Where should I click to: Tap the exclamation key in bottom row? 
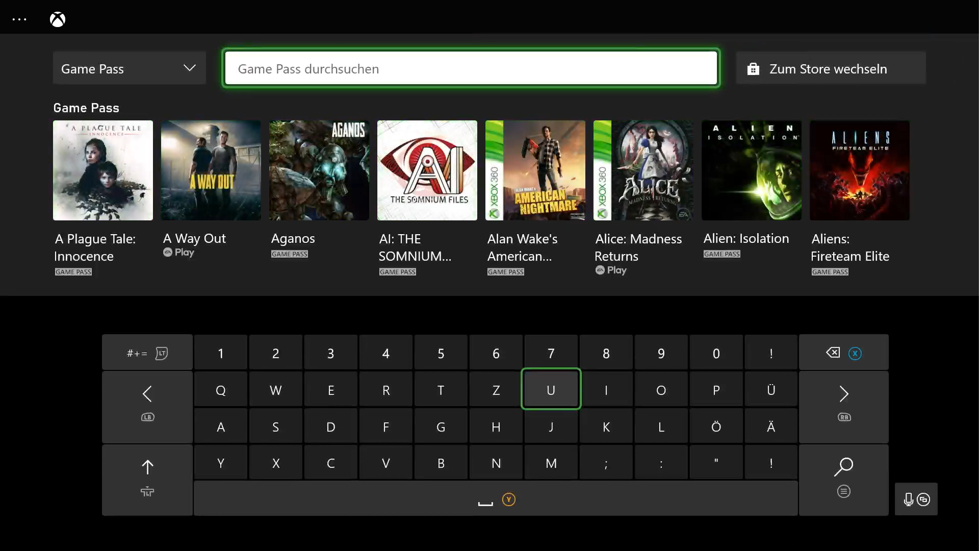pyautogui.click(x=771, y=463)
